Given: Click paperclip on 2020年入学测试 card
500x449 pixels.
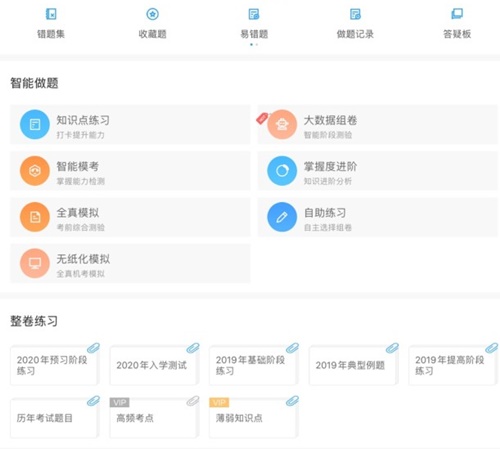Looking at the screenshot, I should (193, 348).
